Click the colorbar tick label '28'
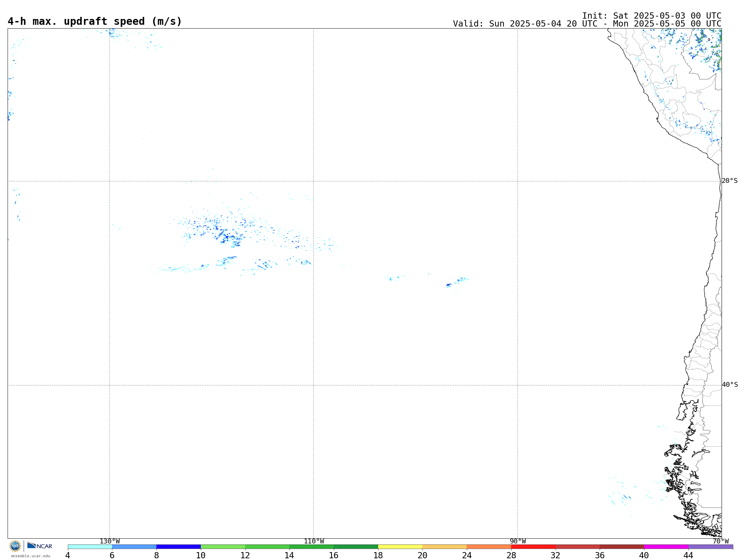744x560 pixels. (511, 555)
